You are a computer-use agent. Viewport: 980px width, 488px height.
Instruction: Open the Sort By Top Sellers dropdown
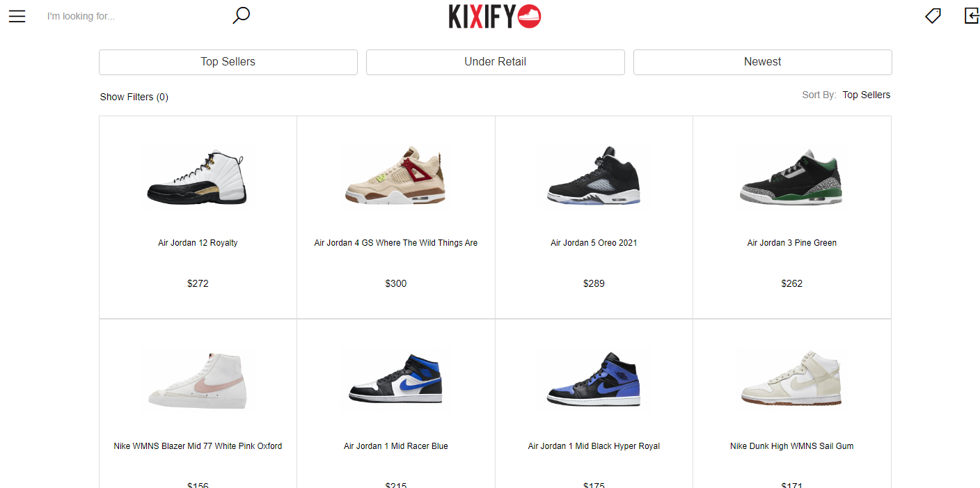point(867,95)
